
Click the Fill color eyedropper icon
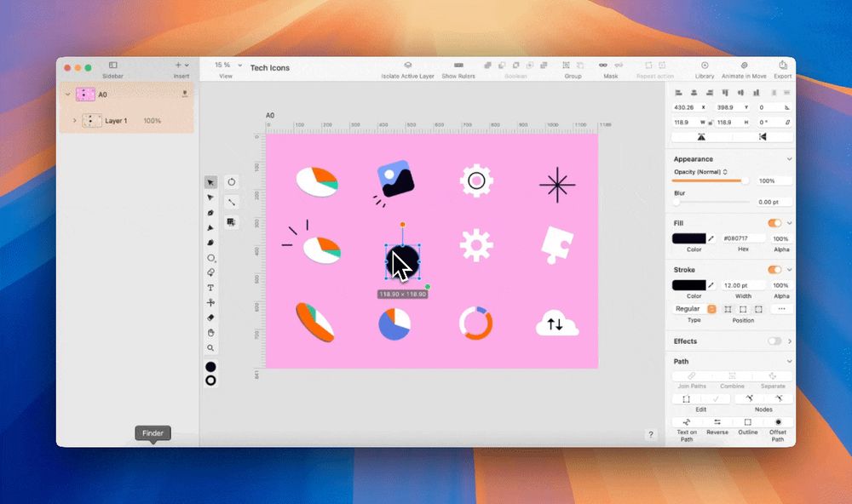pyautogui.click(x=711, y=238)
